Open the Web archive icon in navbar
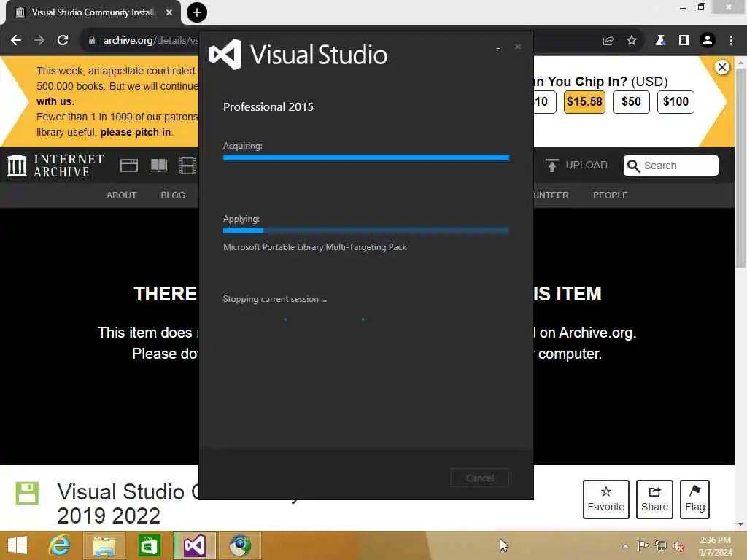This screenshot has height=560, width=747. [x=128, y=166]
